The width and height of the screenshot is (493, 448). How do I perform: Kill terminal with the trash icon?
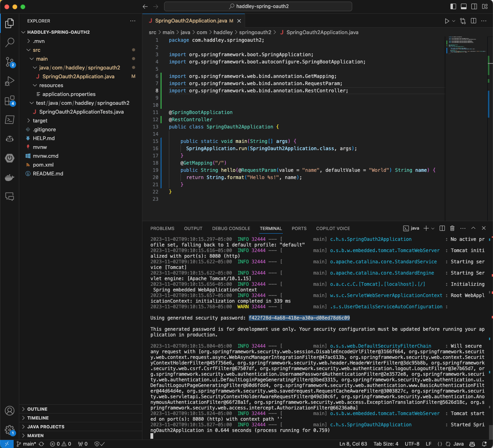452,228
